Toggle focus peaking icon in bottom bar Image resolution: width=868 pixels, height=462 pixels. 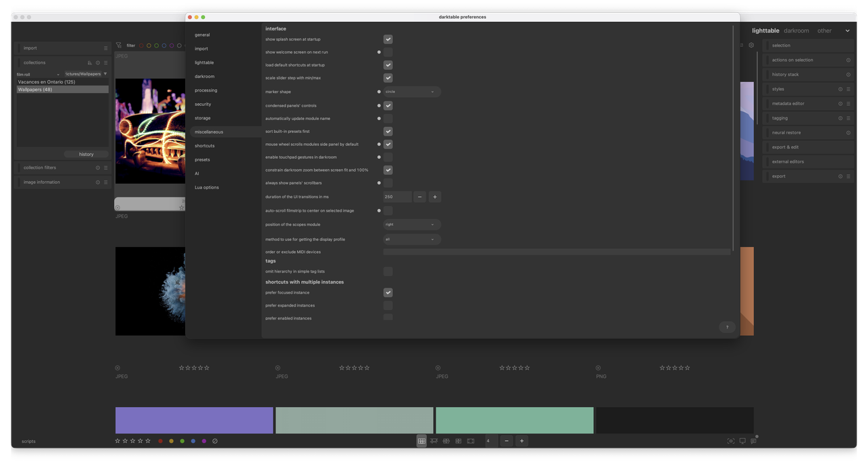pyautogui.click(x=731, y=441)
